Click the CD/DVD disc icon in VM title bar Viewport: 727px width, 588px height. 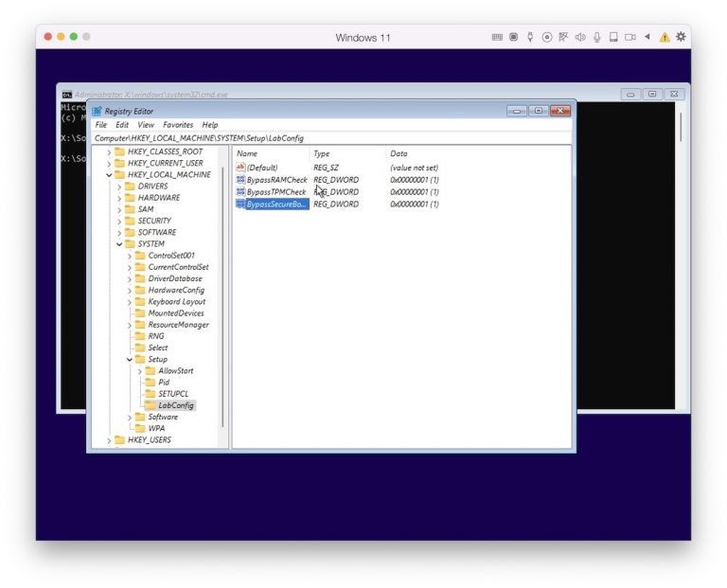click(x=546, y=37)
